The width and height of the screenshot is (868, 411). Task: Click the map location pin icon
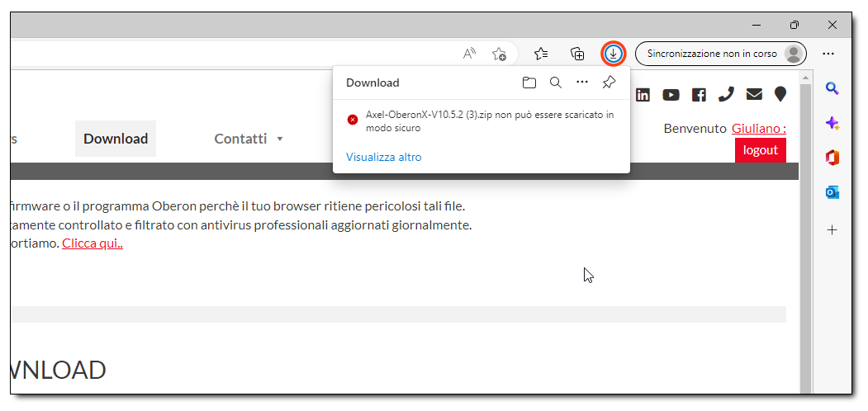coord(780,95)
